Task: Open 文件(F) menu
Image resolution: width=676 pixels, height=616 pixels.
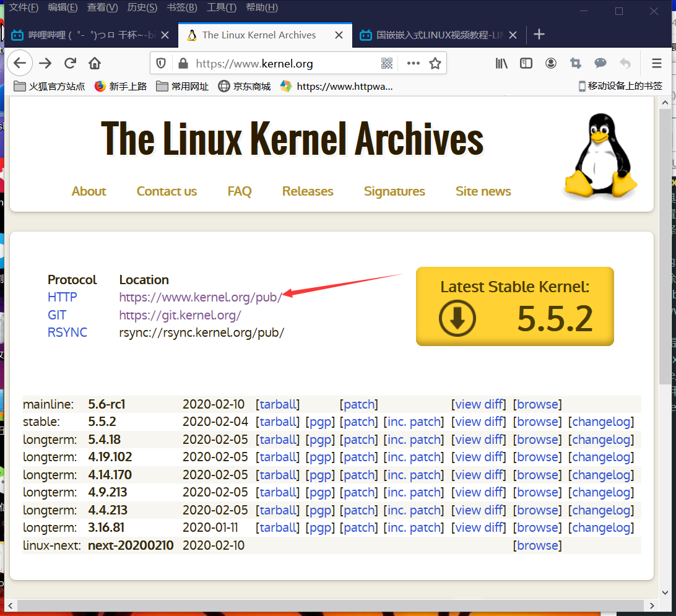Action: 24,7
